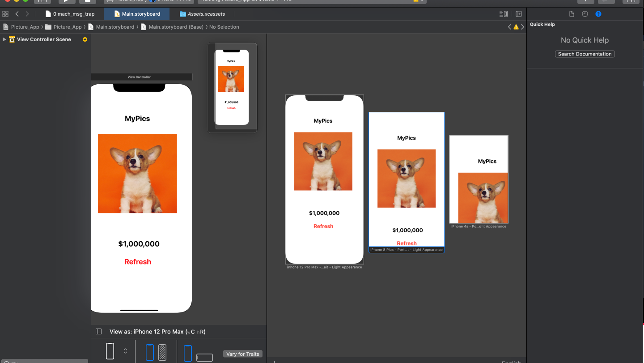Click the Vary for Traits button
The image size is (644, 363).
[243, 354]
